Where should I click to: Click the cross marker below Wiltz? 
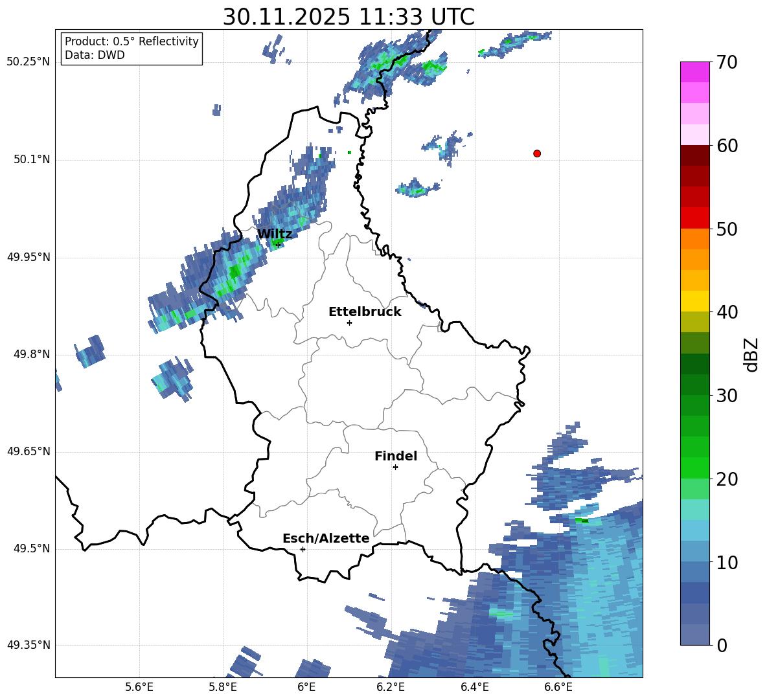pos(278,244)
